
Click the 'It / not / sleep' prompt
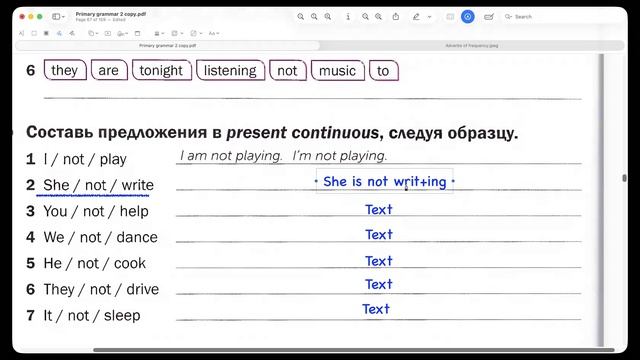92,316
